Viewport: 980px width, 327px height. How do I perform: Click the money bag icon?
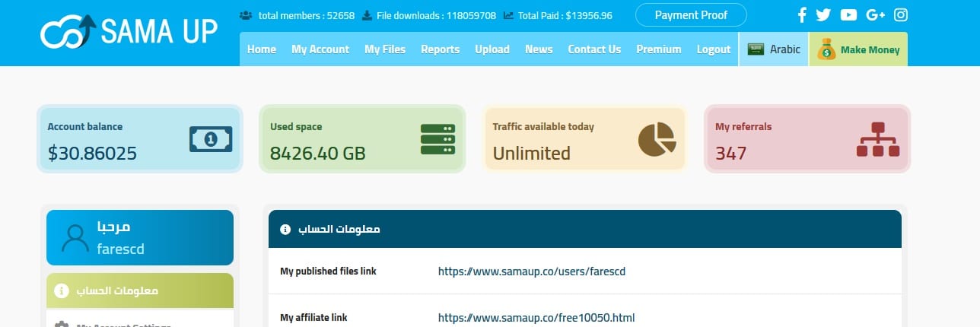tap(826, 49)
